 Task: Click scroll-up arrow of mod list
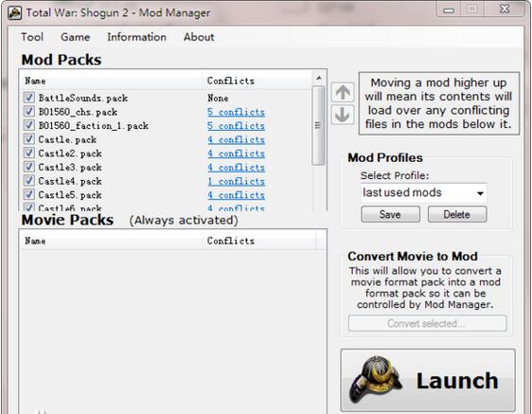(319, 78)
